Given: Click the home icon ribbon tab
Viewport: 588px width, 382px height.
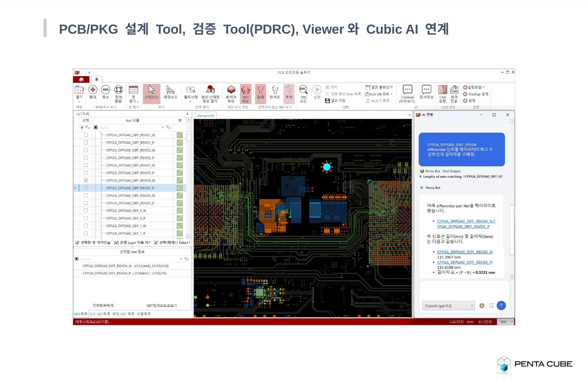Looking at the screenshot, I should coord(81,79).
